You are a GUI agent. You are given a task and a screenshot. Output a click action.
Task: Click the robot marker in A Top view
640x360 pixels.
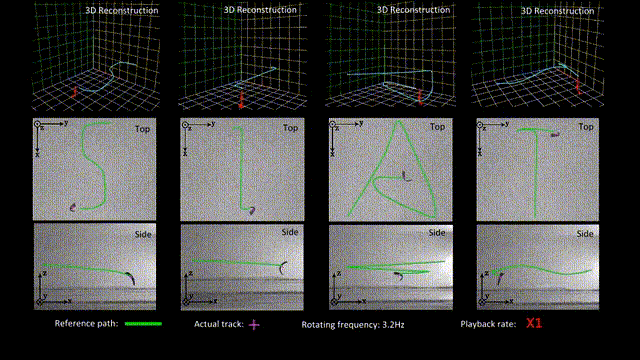[406, 176]
